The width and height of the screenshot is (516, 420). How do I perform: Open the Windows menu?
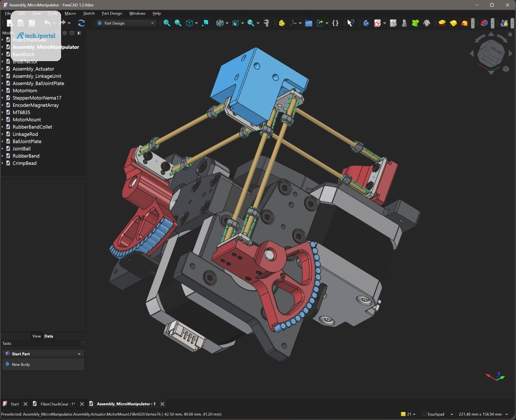(137, 14)
